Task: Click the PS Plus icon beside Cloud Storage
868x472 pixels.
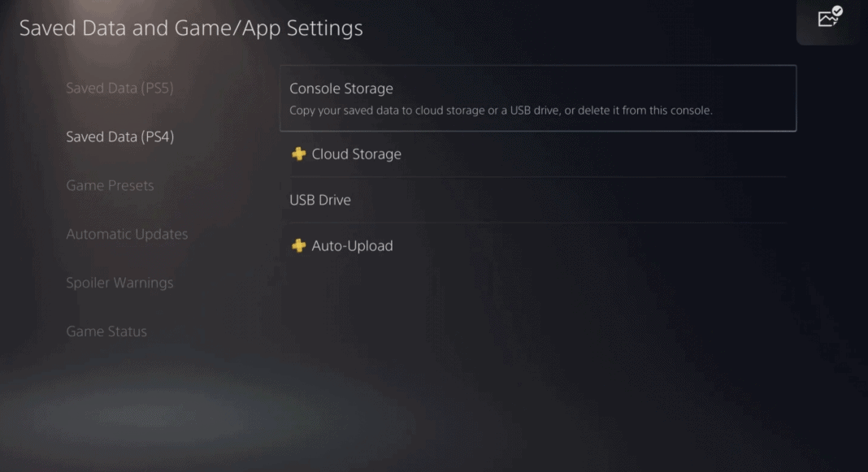Action: point(299,154)
